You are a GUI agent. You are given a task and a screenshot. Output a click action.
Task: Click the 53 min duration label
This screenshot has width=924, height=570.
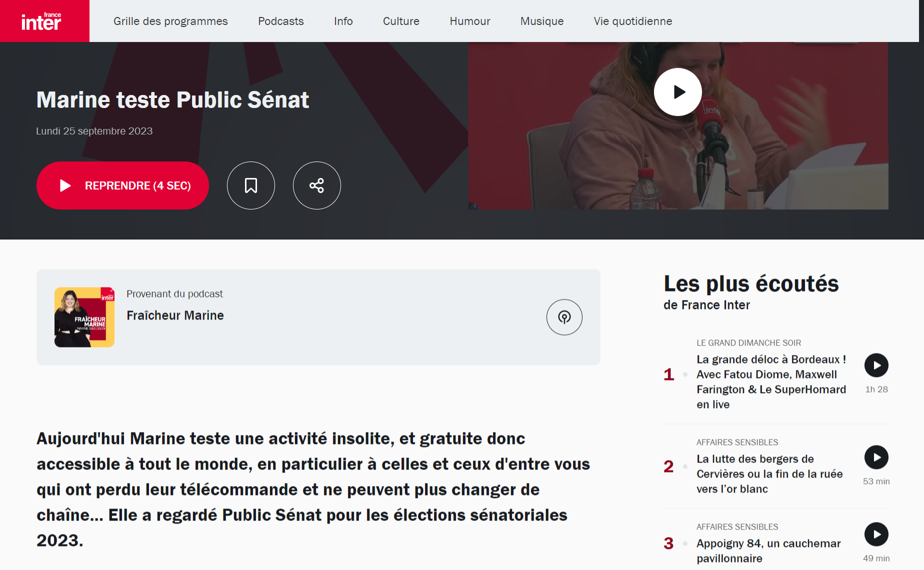click(x=876, y=481)
